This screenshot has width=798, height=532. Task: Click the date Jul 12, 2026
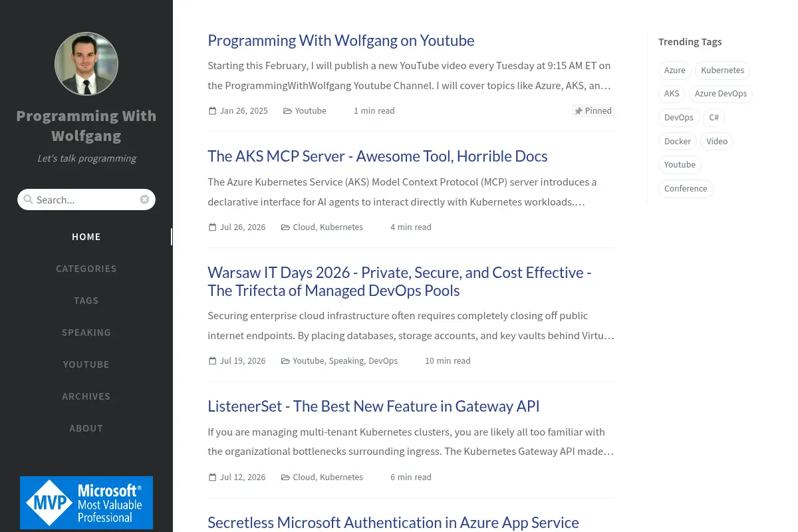pyautogui.click(x=243, y=477)
